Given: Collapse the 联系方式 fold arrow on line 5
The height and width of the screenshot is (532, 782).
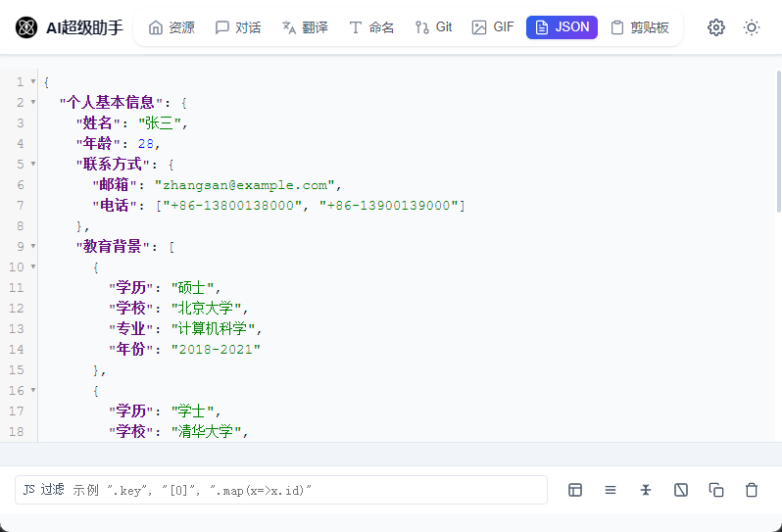Looking at the screenshot, I should (x=33, y=164).
